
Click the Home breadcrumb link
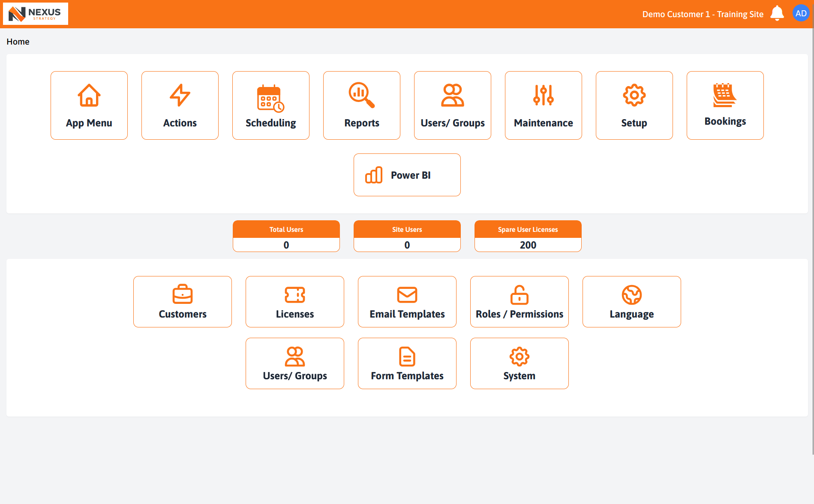point(18,42)
